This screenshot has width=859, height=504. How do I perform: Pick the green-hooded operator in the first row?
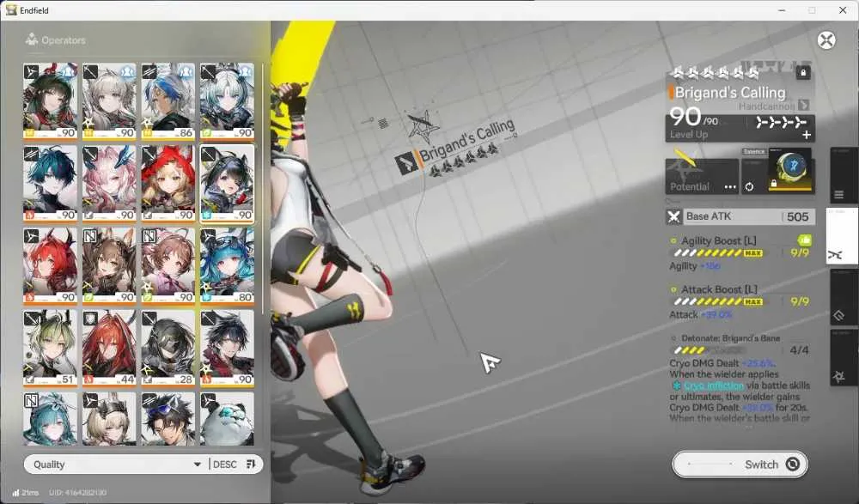[x=50, y=100]
